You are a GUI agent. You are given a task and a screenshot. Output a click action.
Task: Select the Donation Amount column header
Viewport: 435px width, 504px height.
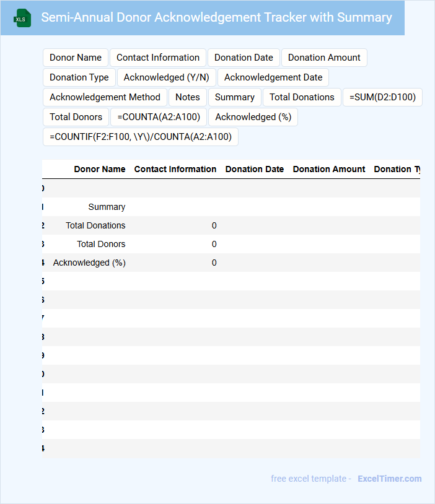(x=329, y=169)
